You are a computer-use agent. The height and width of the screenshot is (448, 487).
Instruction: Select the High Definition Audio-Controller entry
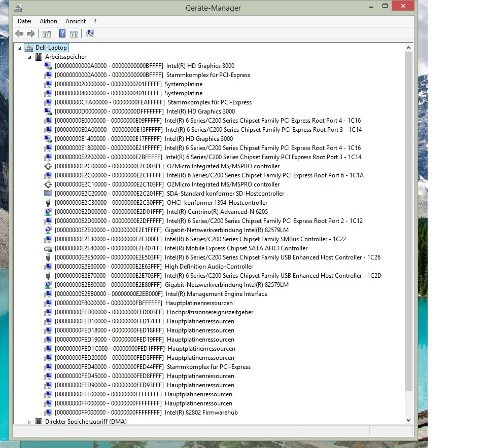(154, 267)
